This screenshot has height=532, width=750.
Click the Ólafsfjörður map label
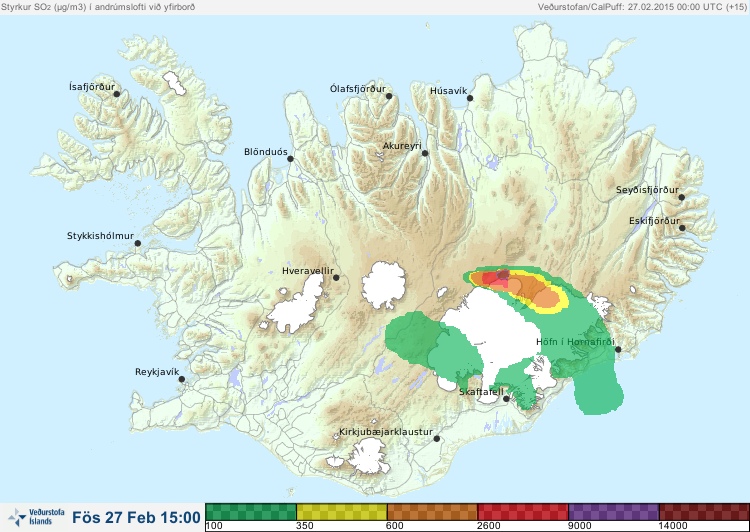click(x=358, y=89)
